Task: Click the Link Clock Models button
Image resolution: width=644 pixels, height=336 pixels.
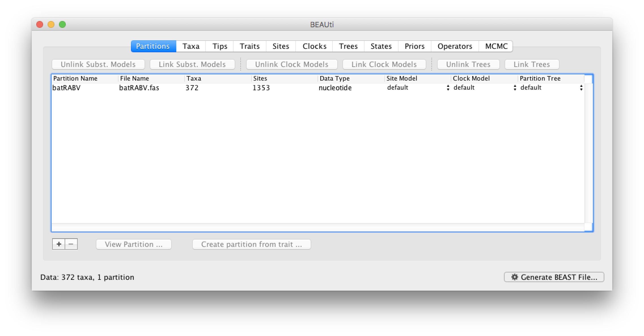Action: [x=384, y=64]
